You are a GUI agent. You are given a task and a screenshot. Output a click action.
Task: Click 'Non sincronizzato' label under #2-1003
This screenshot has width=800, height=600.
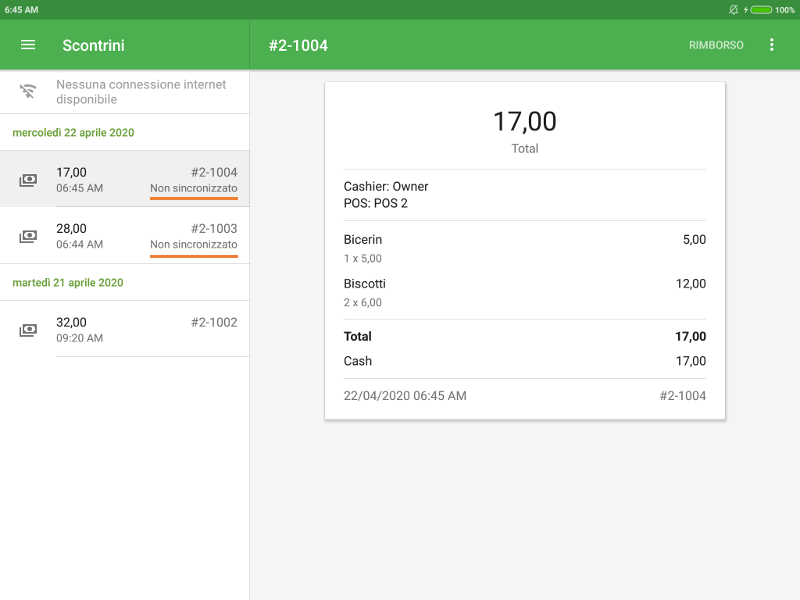pyautogui.click(x=194, y=244)
